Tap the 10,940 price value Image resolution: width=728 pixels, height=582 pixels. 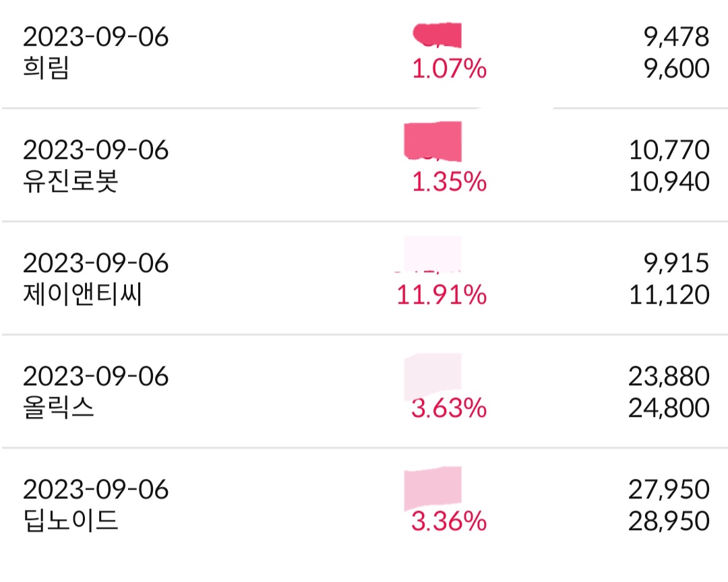pyautogui.click(x=669, y=182)
